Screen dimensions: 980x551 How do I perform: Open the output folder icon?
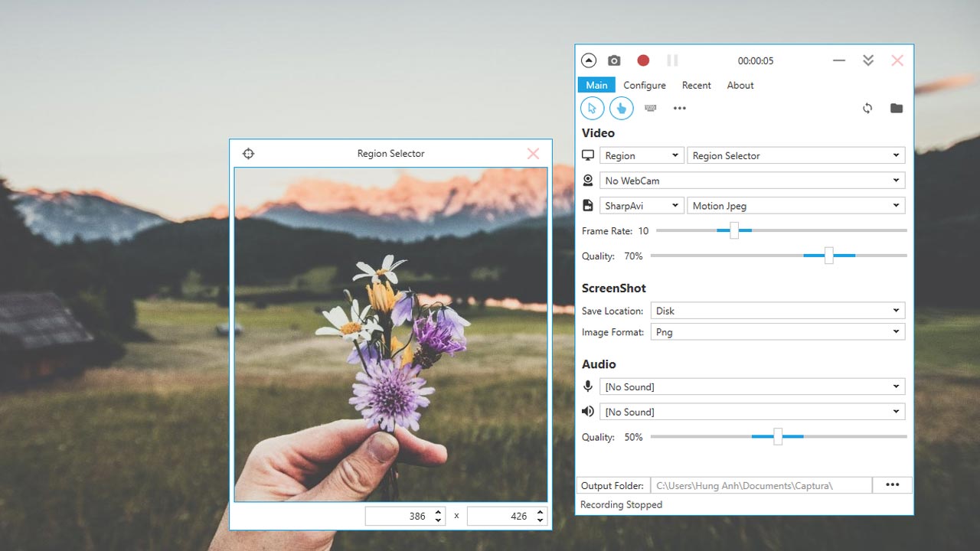897,109
